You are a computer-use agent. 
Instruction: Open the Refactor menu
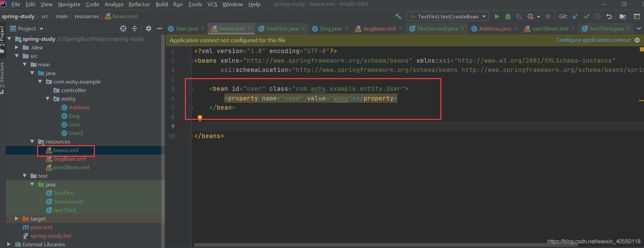point(139,4)
